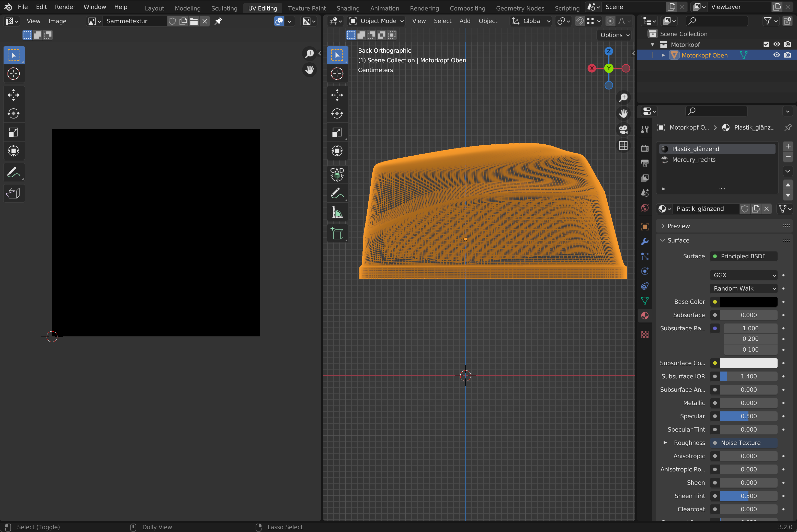Open the GGX distribution dropdown
The image size is (797, 532).
point(743,275)
